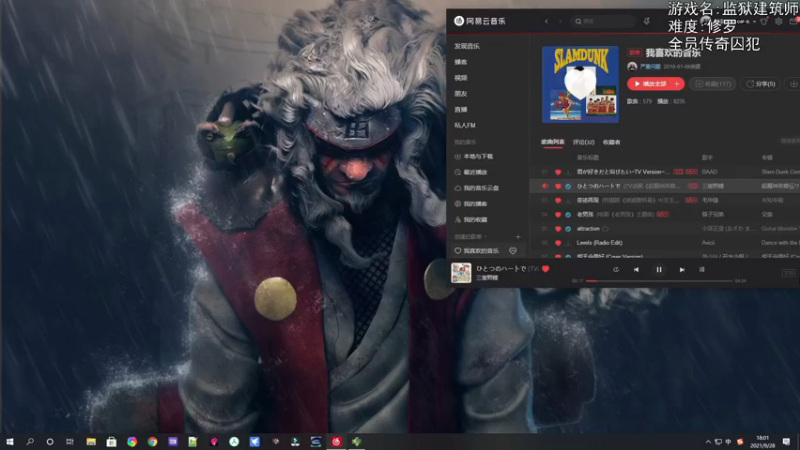
Task: Skip to the previous track
Action: [636, 269]
